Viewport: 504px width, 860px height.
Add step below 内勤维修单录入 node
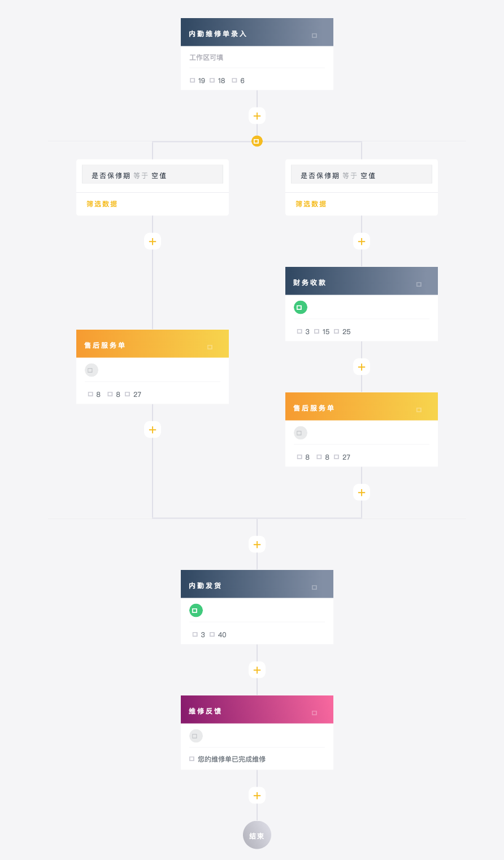pos(257,116)
